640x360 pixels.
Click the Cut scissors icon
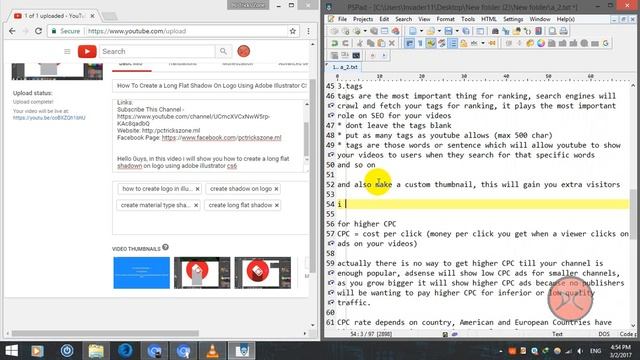(360, 43)
